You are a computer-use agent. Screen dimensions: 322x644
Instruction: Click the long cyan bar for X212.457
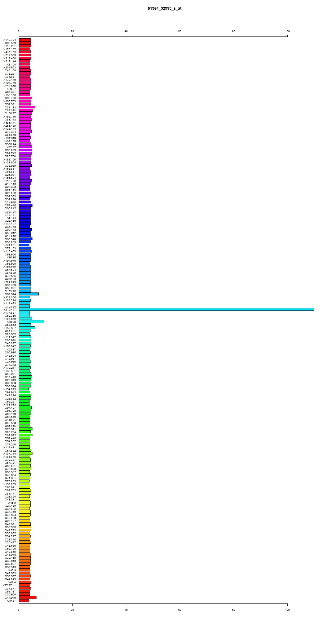(x=166, y=309)
